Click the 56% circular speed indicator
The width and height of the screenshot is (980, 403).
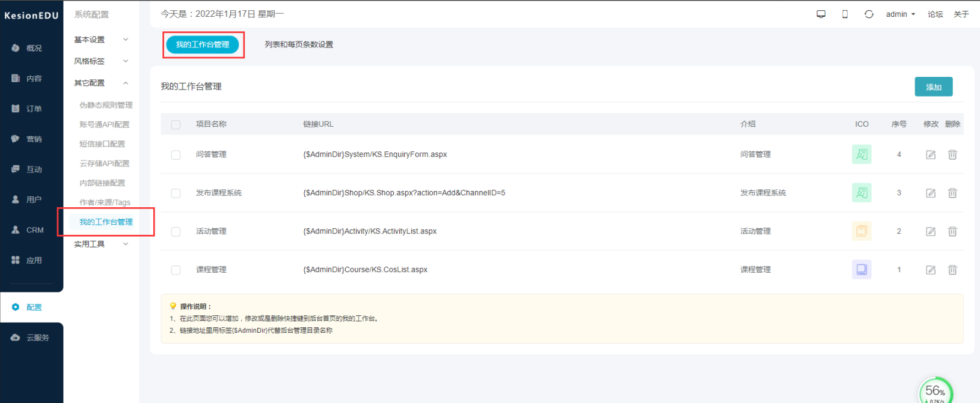click(x=936, y=390)
